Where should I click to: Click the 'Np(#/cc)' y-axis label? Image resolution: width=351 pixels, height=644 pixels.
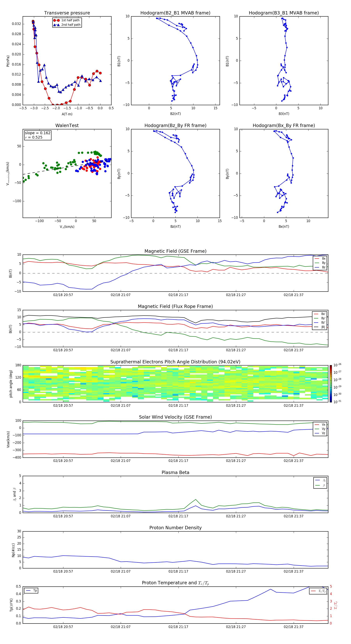click(13, 550)
